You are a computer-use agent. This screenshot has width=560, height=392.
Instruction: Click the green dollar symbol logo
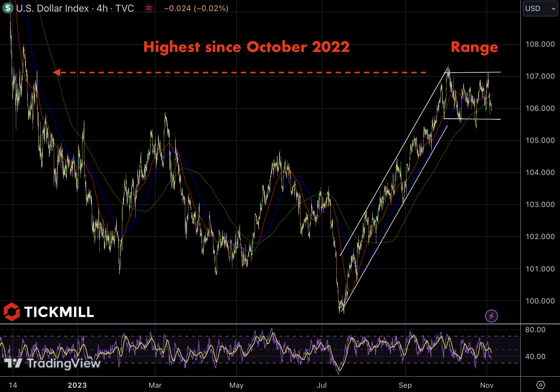coord(8,8)
